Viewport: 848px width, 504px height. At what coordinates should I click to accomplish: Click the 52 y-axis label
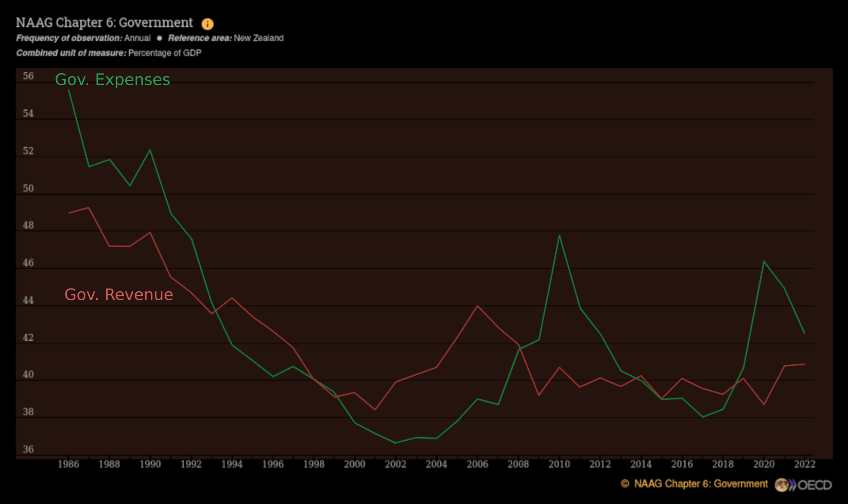coord(28,151)
